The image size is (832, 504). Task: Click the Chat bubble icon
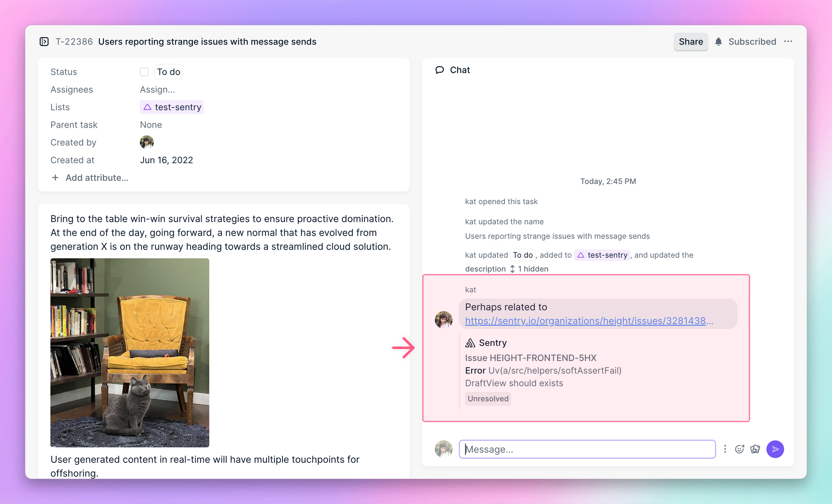[x=439, y=70]
